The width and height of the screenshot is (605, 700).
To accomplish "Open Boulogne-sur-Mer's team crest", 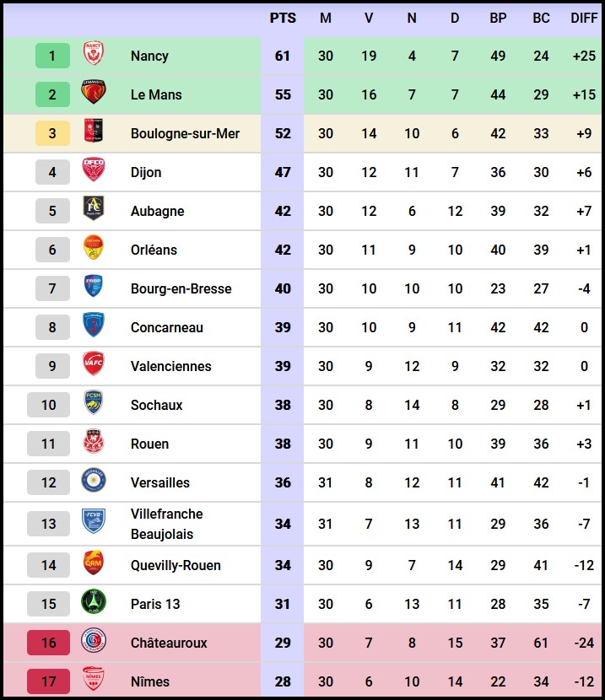I will click(x=93, y=132).
